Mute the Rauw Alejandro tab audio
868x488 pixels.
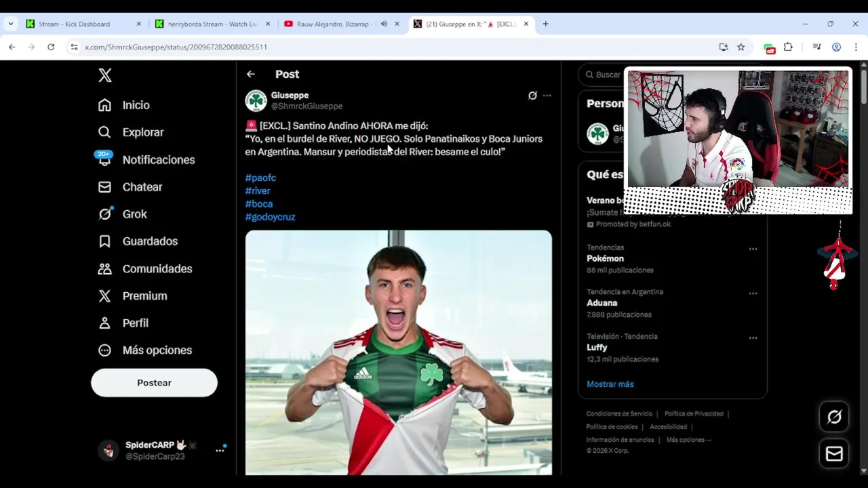[384, 24]
